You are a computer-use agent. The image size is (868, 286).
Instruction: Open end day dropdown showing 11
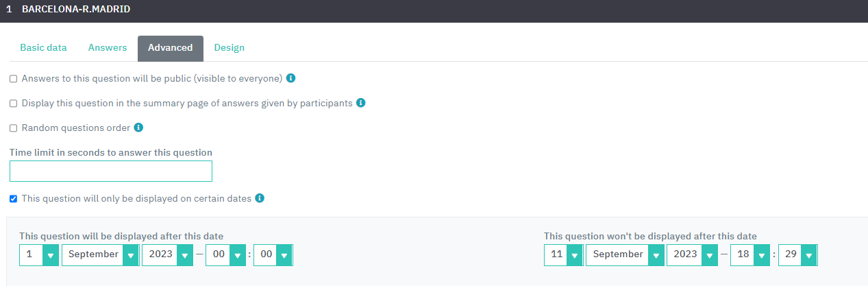(564, 254)
